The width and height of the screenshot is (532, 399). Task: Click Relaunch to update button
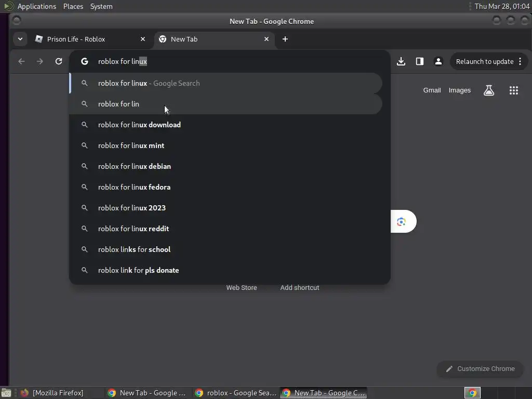pyautogui.click(x=485, y=61)
